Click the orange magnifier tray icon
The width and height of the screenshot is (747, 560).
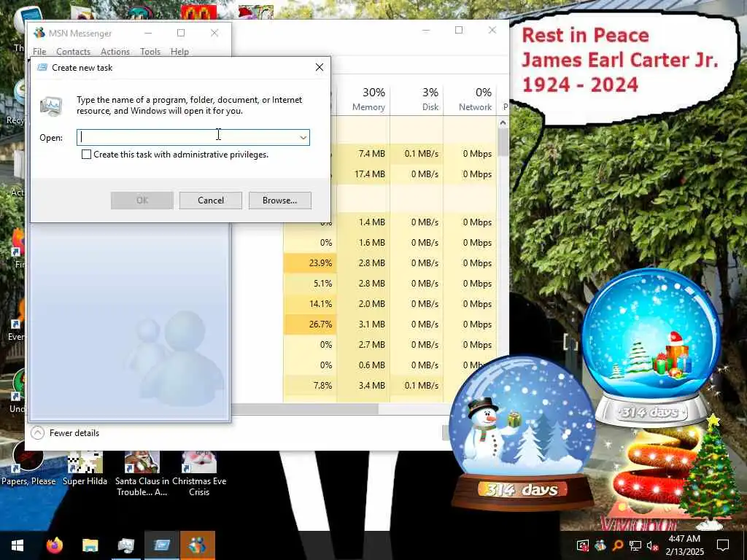(617, 545)
